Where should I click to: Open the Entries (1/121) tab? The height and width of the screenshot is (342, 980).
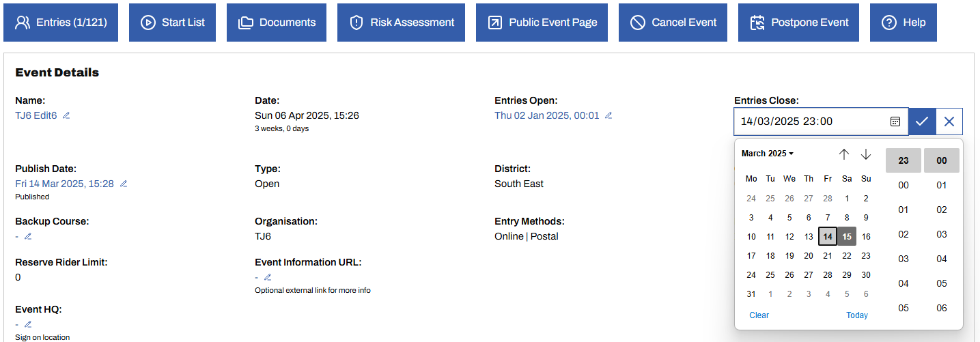pos(61,23)
